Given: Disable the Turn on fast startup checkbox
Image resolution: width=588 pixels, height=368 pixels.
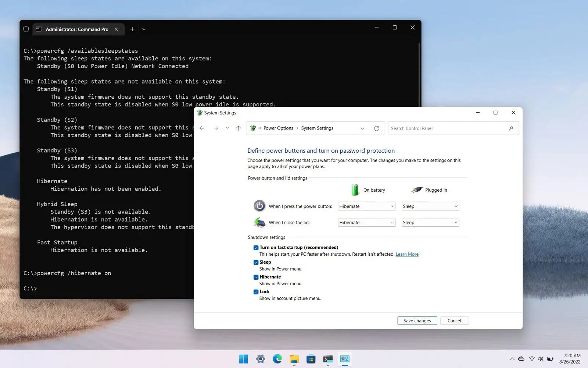Looking at the screenshot, I should (256, 247).
